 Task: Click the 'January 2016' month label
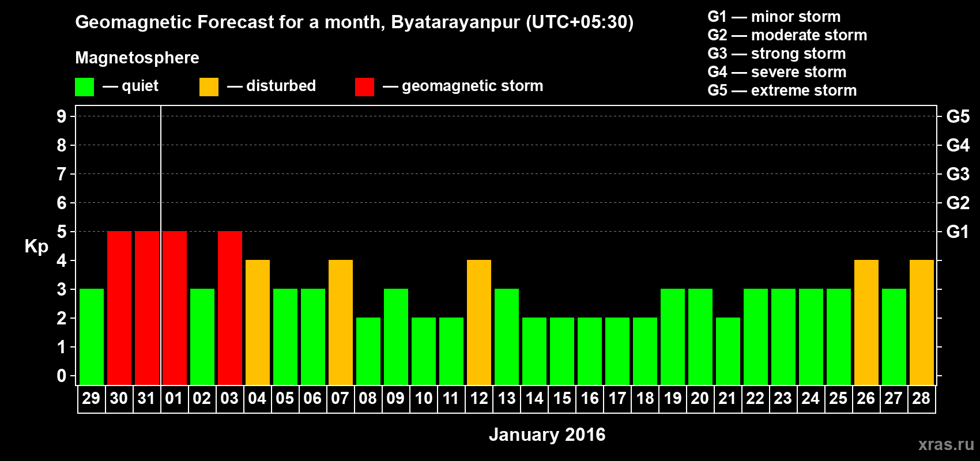pos(547,434)
